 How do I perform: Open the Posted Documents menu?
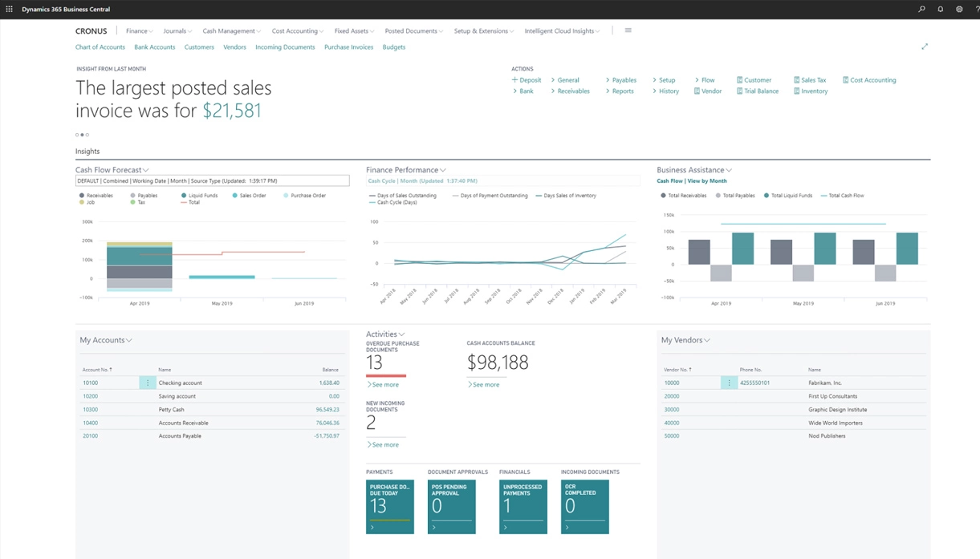point(413,31)
